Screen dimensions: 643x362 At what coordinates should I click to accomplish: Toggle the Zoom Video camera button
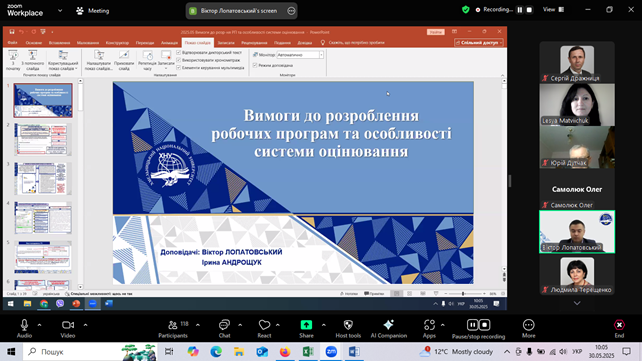pos(68,328)
